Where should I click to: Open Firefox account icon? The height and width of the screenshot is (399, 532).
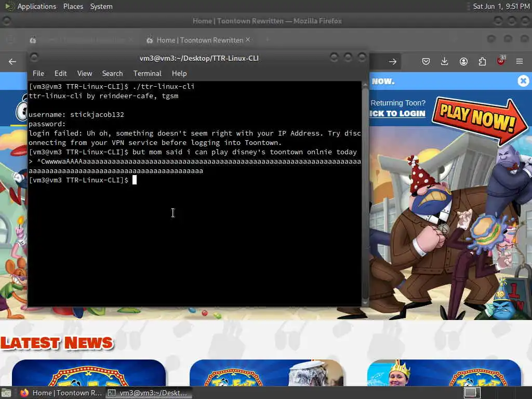(x=463, y=61)
